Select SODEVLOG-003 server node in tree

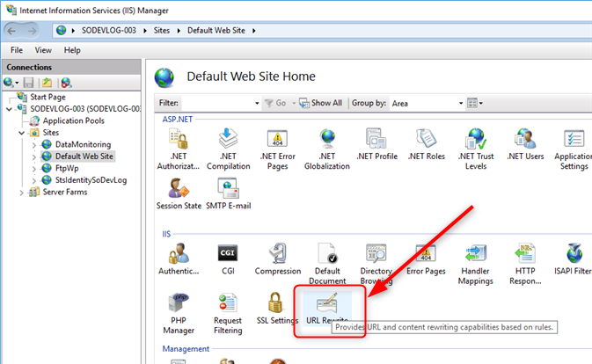pyautogui.click(x=85, y=109)
